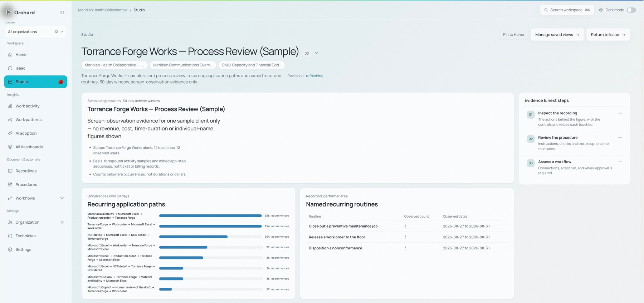Viewport: 644px width, 303px height.
Task: Open the Settings gear icon
Action: click(x=10, y=250)
